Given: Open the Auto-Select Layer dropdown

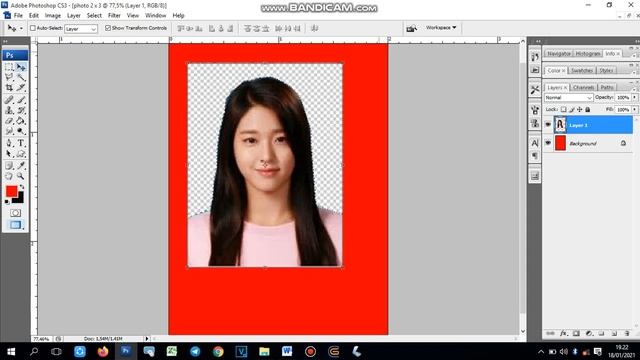Looking at the screenshot, I should pos(81,29).
